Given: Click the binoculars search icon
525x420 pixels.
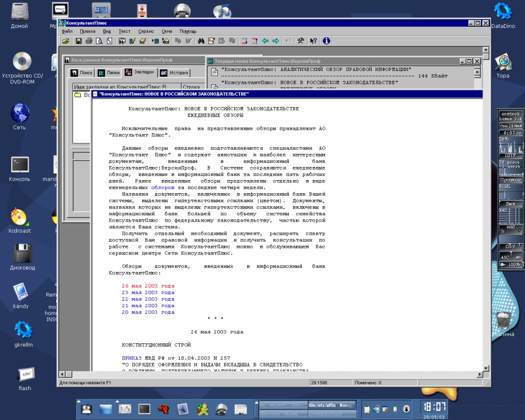Looking at the screenshot, I should coord(201,41).
